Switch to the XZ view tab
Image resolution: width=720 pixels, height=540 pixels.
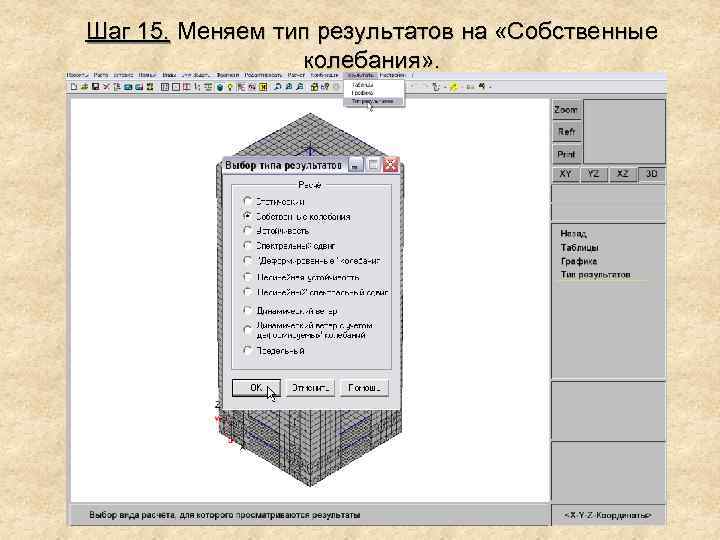pyautogui.click(x=622, y=174)
